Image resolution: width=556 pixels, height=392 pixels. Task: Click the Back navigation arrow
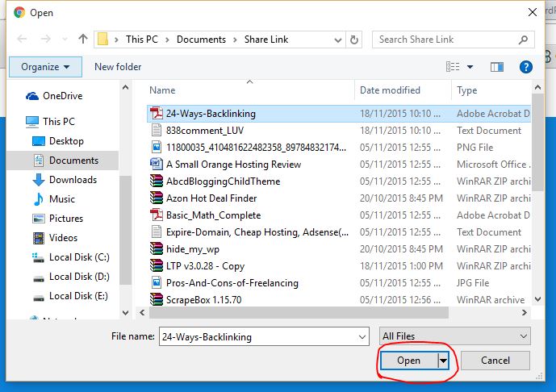click(22, 39)
